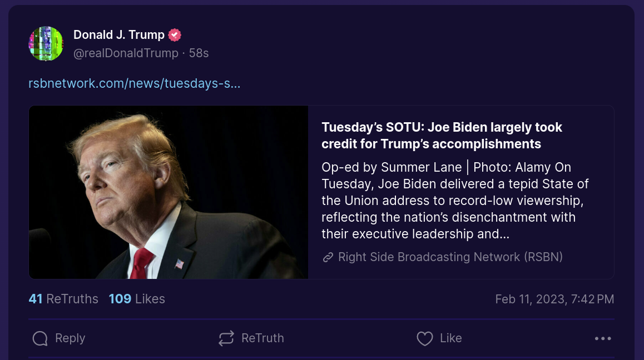Screen dimensions: 644x360
Task: Click the ReTruth arrows icon
Action: pyautogui.click(x=226, y=338)
